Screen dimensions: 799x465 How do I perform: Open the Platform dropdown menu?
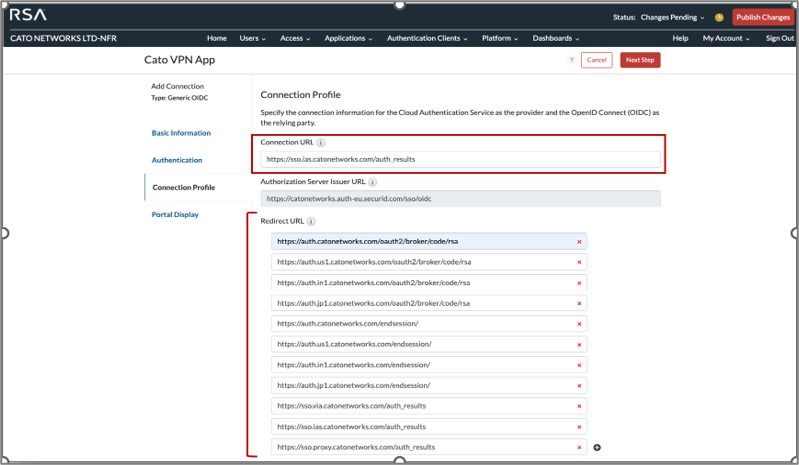500,38
